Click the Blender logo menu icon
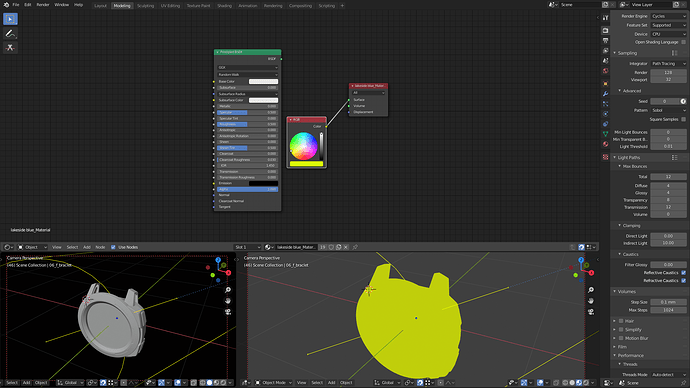 tap(6, 5)
